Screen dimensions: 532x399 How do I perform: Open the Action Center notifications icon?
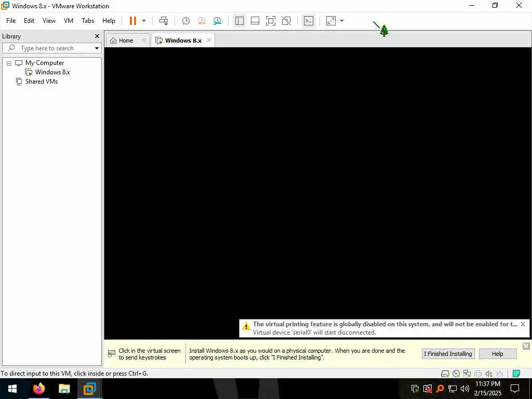coord(515,389)
